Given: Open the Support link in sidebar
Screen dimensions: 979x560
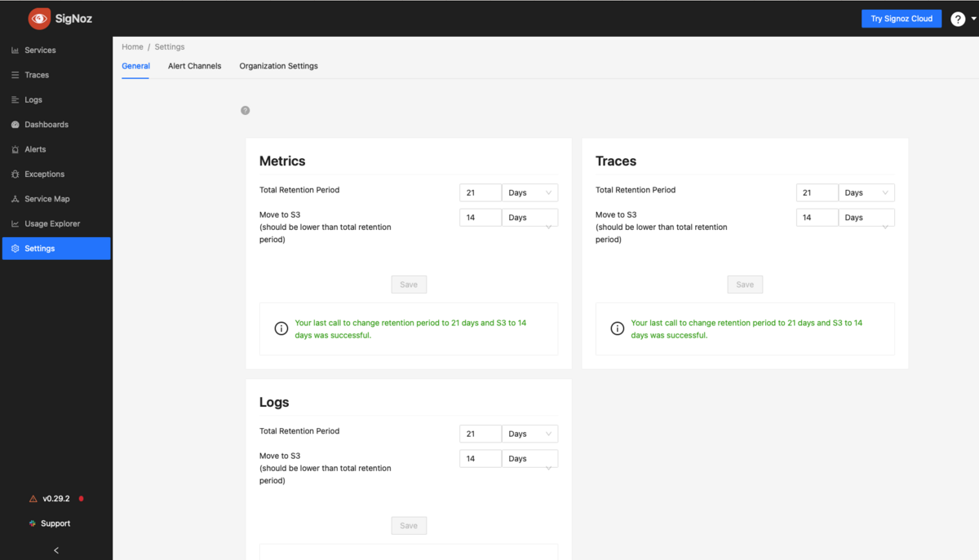Looking at the screenshot, I should [55, 523].
